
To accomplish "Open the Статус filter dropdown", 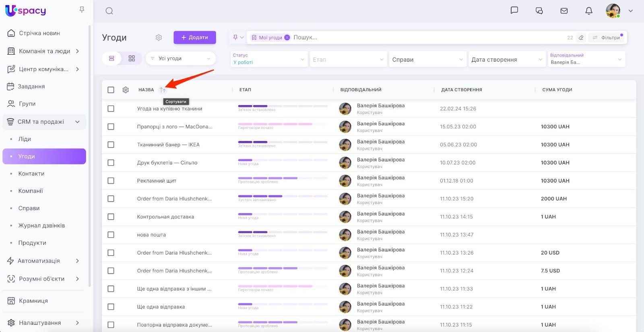I will point(269,59).
